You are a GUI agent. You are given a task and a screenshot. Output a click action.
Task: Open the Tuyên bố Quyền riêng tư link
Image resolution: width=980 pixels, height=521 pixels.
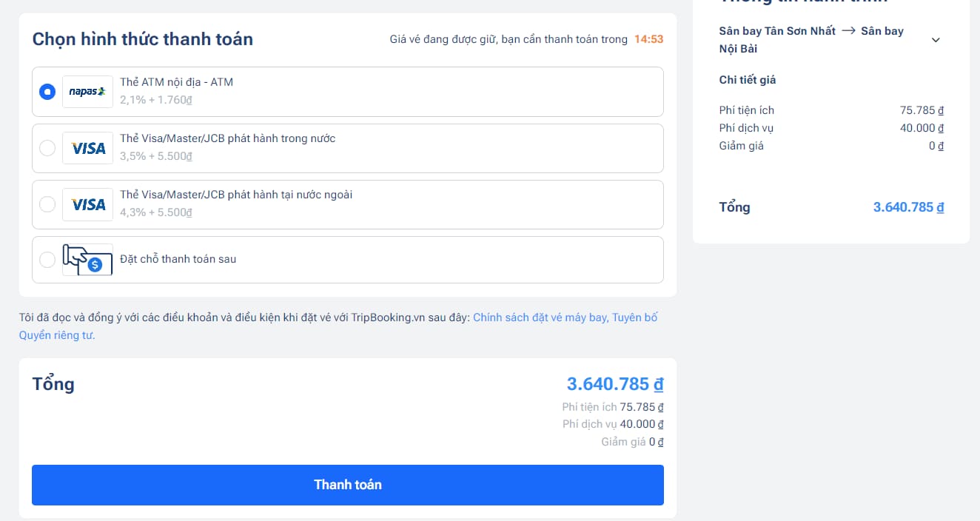pos(57,335)
